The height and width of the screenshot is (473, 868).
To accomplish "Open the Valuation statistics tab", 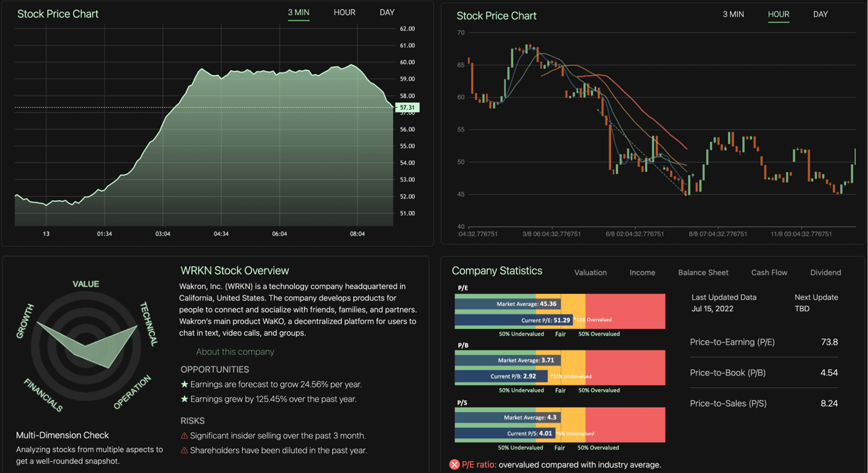I will tap(590, 273).
